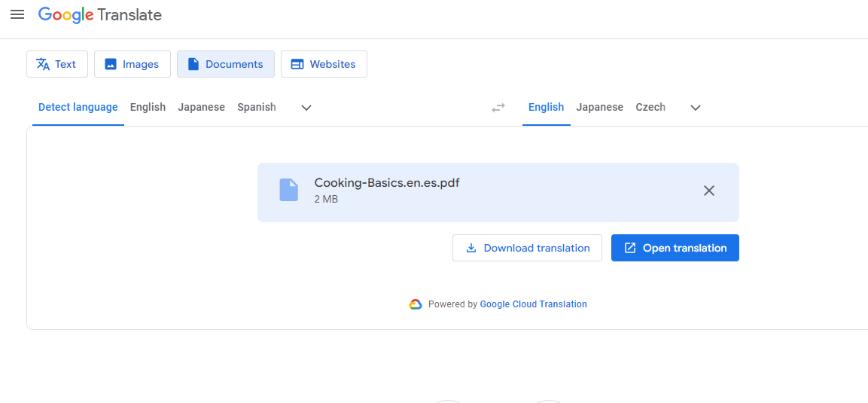Switch to Websites translation mode
This screenshot has width=868, height=403.
(x=324, y=64)
